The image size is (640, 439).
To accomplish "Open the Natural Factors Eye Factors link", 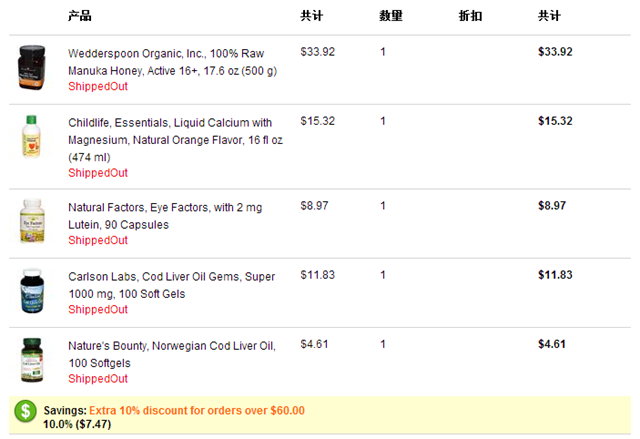I will pos(165,216).
